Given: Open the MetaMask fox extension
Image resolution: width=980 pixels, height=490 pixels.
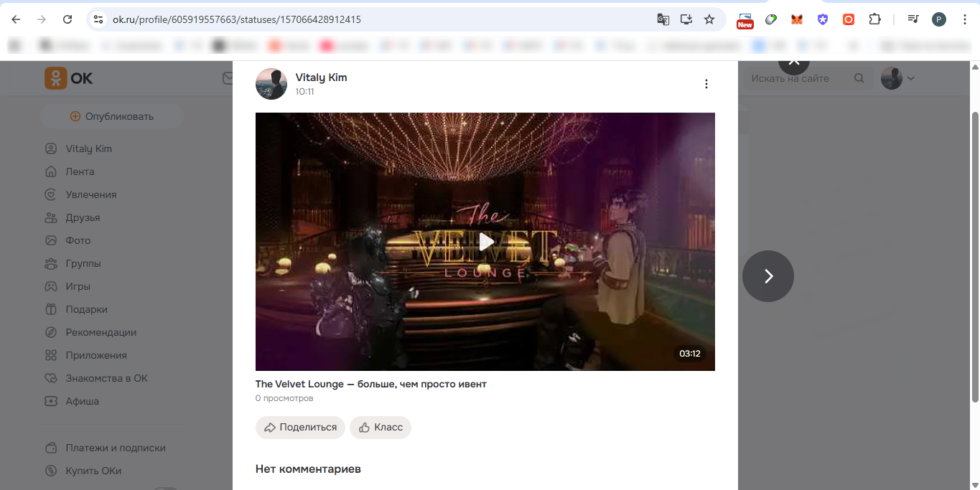Looking at the screenshot, I should coord(797,19).
